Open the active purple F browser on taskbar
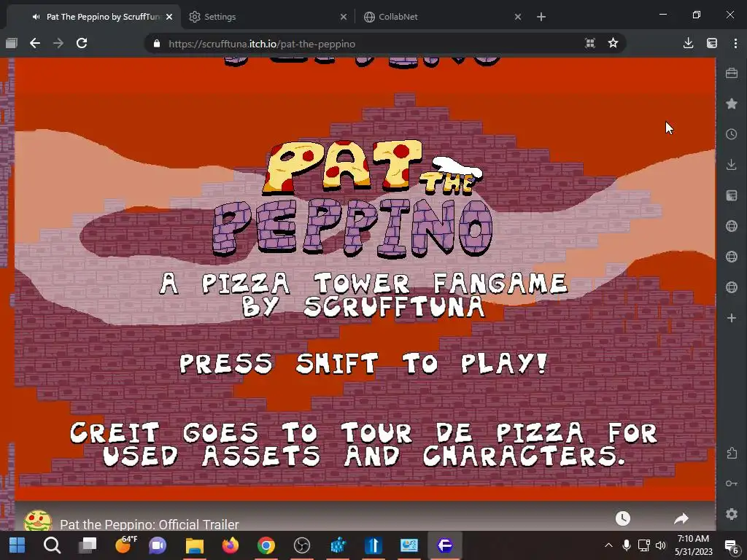This screenshot has width=747, height=560. [x=444, y=545]
